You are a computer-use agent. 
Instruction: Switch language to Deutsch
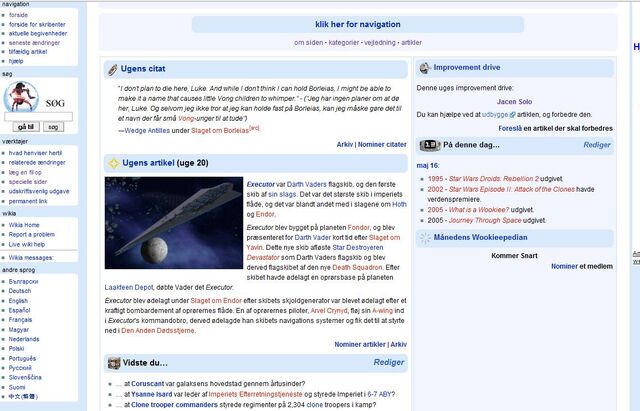point(20,291)
